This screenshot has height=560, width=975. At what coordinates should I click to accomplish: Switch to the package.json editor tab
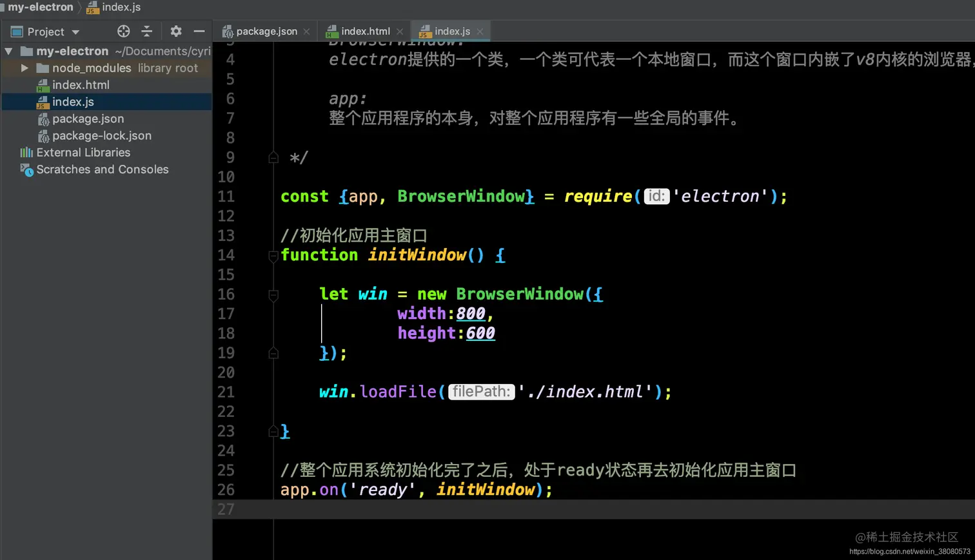tap(266, 31)
